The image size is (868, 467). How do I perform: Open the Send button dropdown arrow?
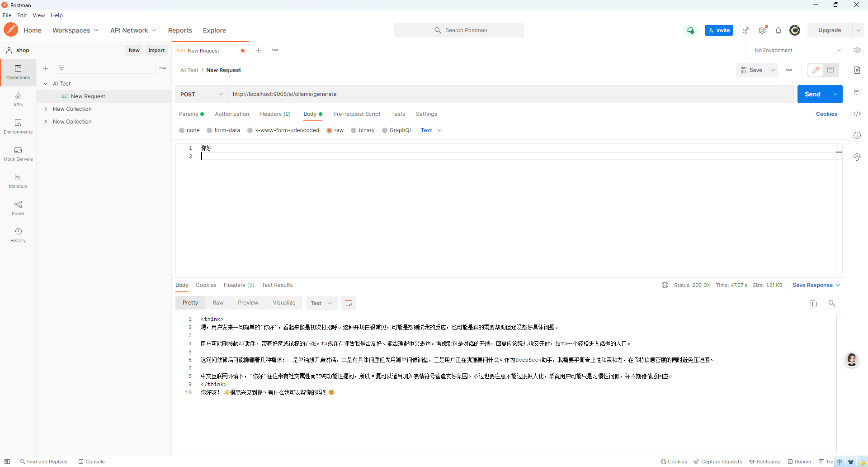tap(835, 94)
